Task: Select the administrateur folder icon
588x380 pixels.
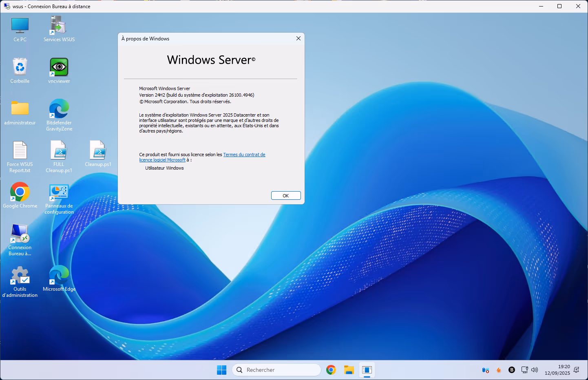Action: (x=20, y=113)
